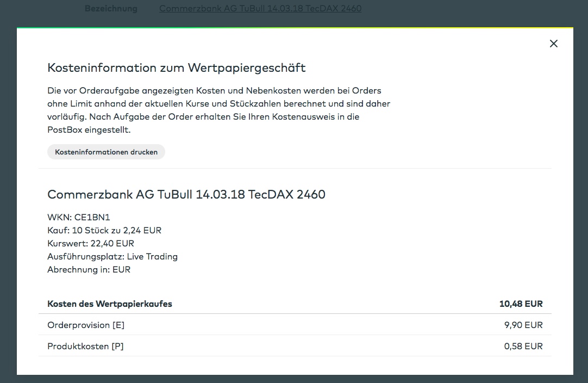Open the Commerzbank AG TuBull link behind the dialog
Screen dimensions: 588x383
pos(260,8)
